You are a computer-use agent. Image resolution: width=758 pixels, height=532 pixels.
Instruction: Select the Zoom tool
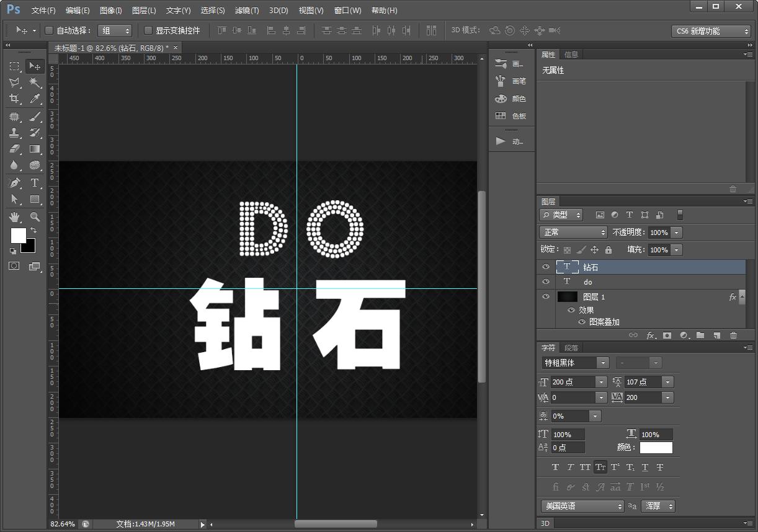[x=35, y=217]
